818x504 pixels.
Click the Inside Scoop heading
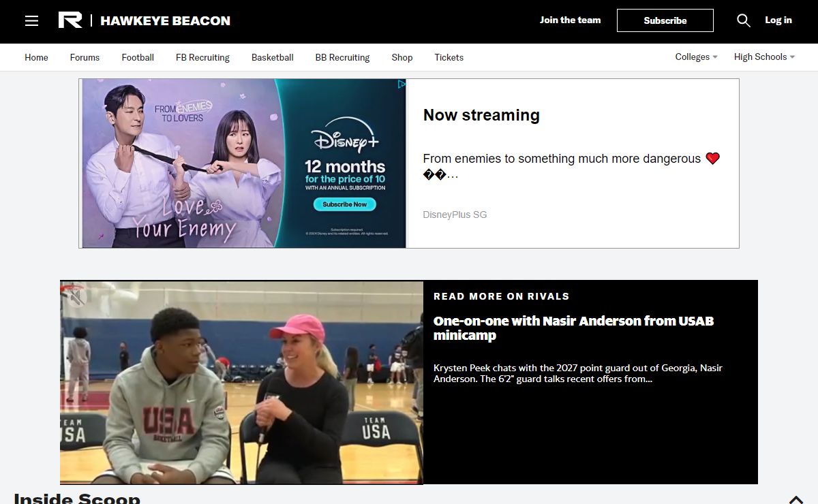[77, 498]
